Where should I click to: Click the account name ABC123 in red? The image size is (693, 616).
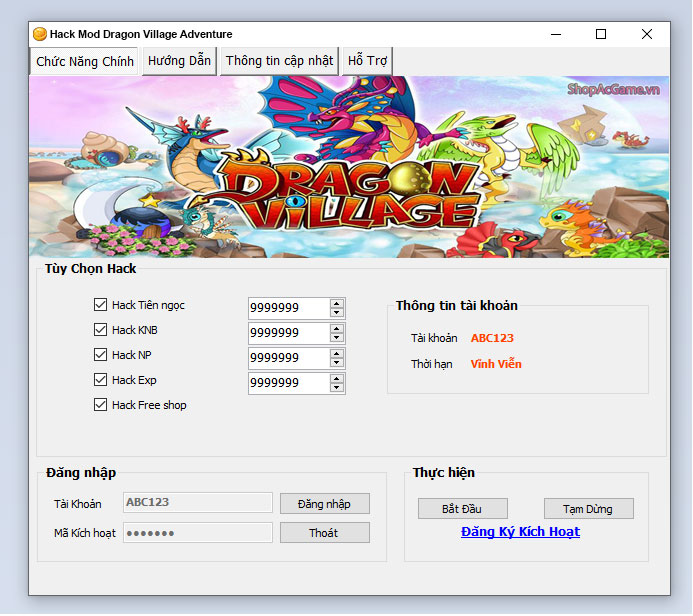(492, 338)
